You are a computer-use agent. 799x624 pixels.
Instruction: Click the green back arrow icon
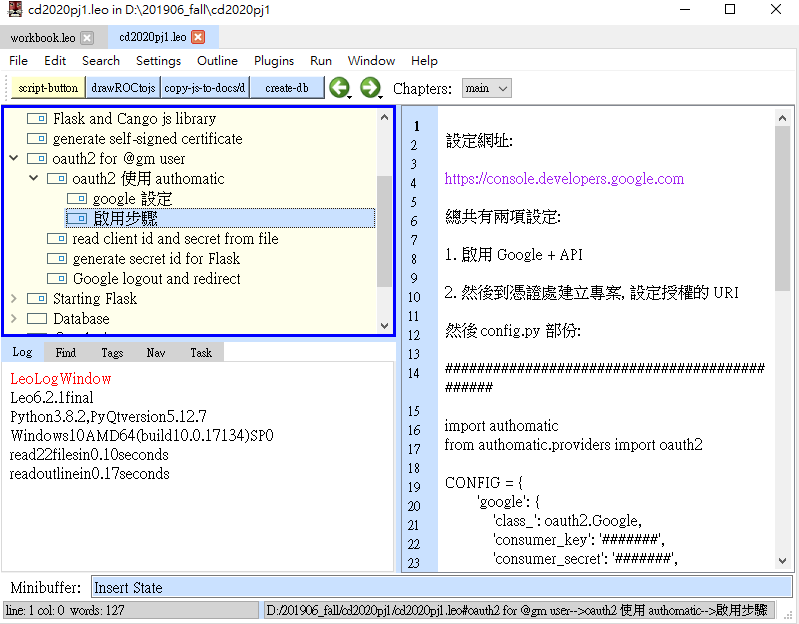(x=339, y=88)
